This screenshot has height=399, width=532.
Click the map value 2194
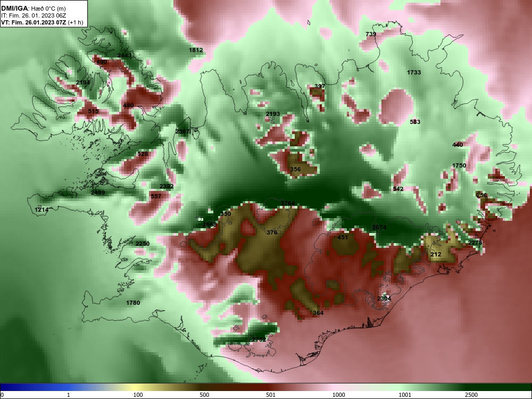83,82
